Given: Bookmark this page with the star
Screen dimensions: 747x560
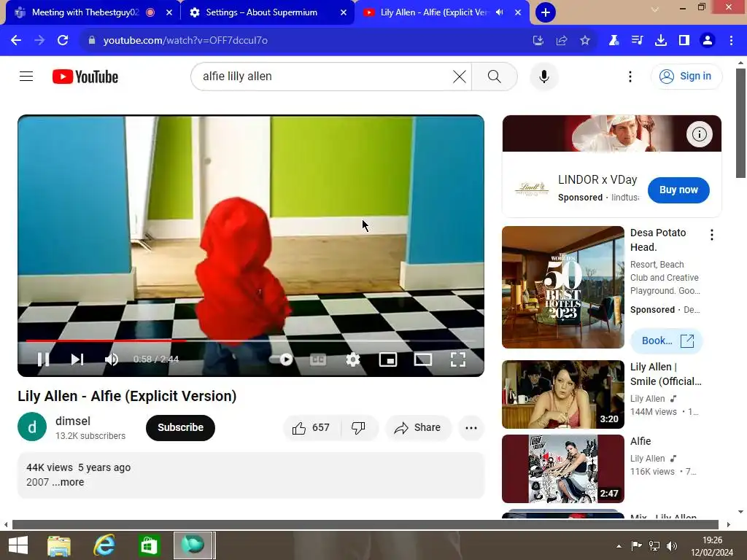Looking at the screenshot, I should coord(585,40).
